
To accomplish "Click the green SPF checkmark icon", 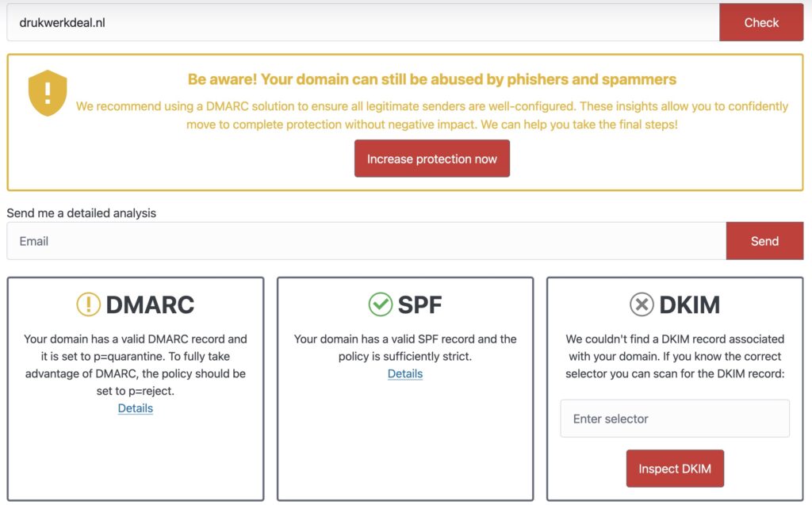I will tap(381, 304).
